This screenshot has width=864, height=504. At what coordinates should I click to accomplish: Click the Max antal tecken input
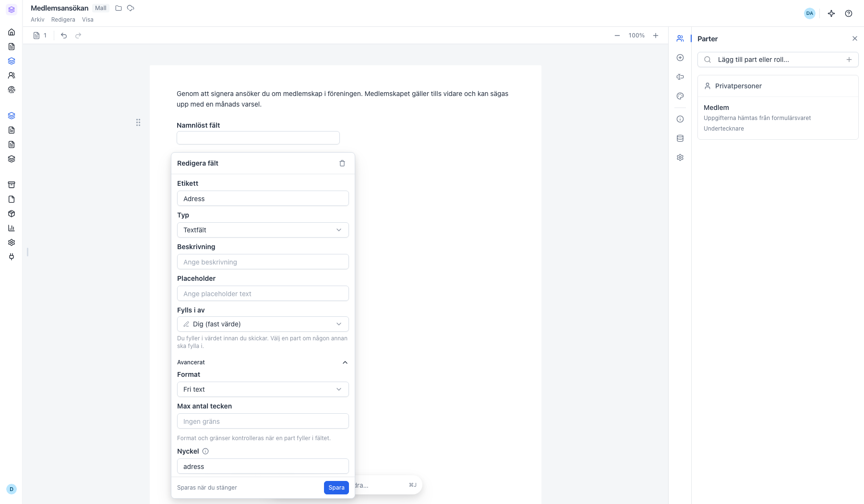coord(263,421)
